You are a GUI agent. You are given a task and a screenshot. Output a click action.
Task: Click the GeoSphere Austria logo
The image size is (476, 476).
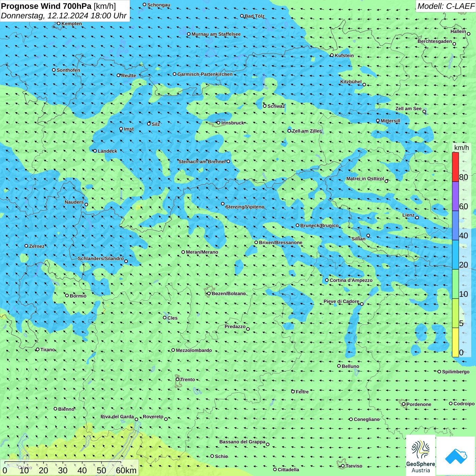421,455
